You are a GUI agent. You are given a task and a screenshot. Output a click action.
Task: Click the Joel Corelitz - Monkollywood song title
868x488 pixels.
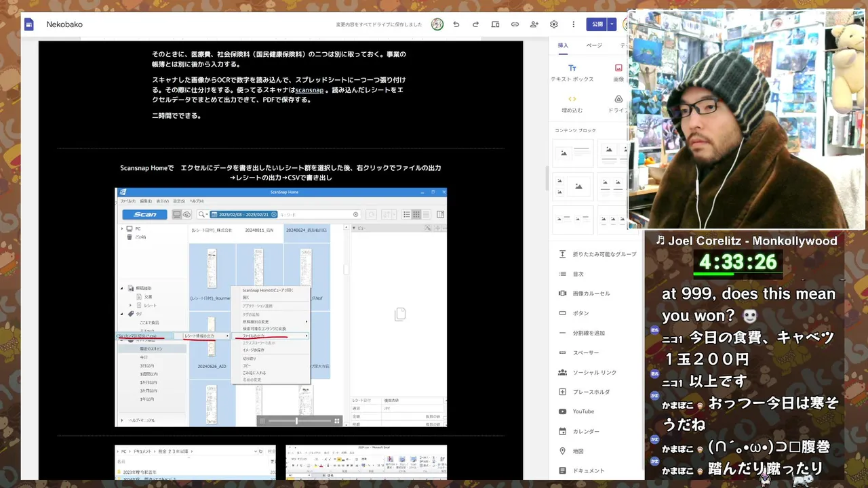[746, 241]
